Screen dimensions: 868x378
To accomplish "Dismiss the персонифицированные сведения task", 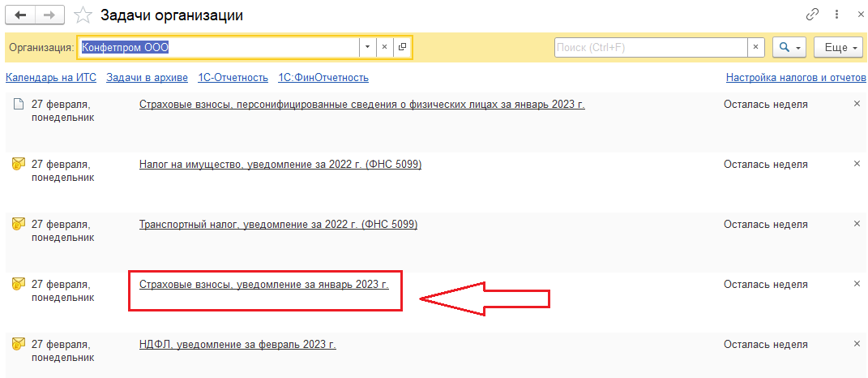I will tap(857, 104).
